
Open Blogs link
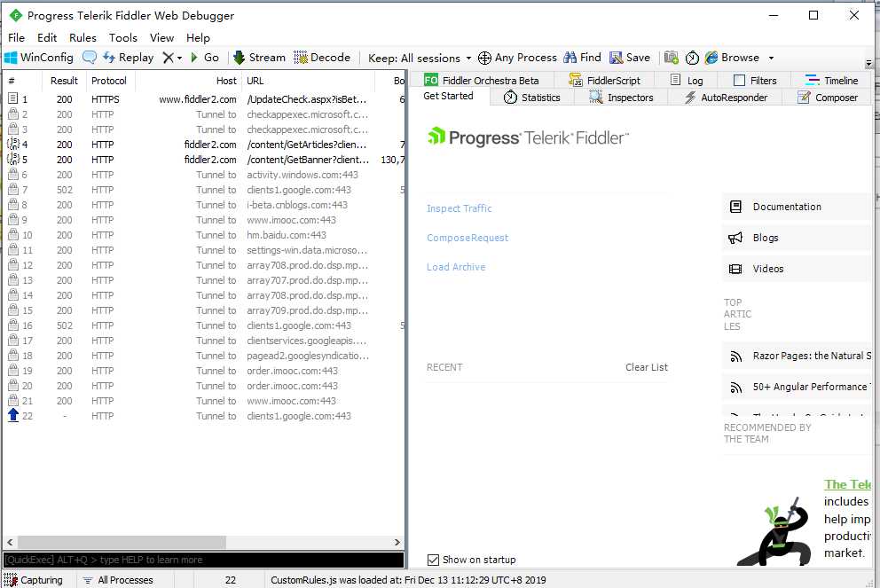click(797, 238)
